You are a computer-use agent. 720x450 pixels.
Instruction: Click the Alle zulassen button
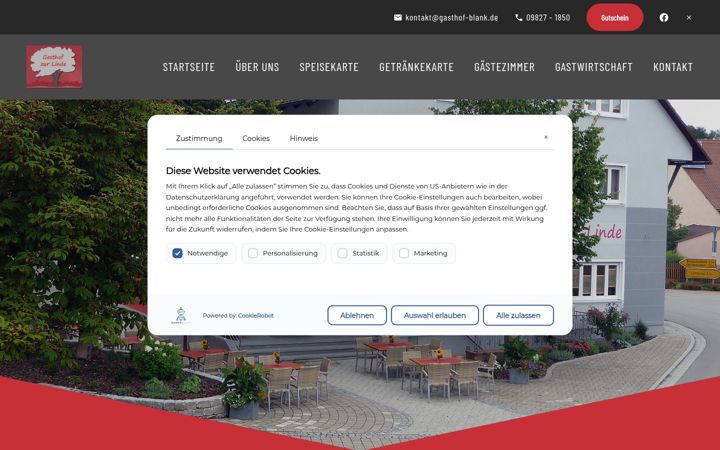pyautogui.click(x=518, y=315)
